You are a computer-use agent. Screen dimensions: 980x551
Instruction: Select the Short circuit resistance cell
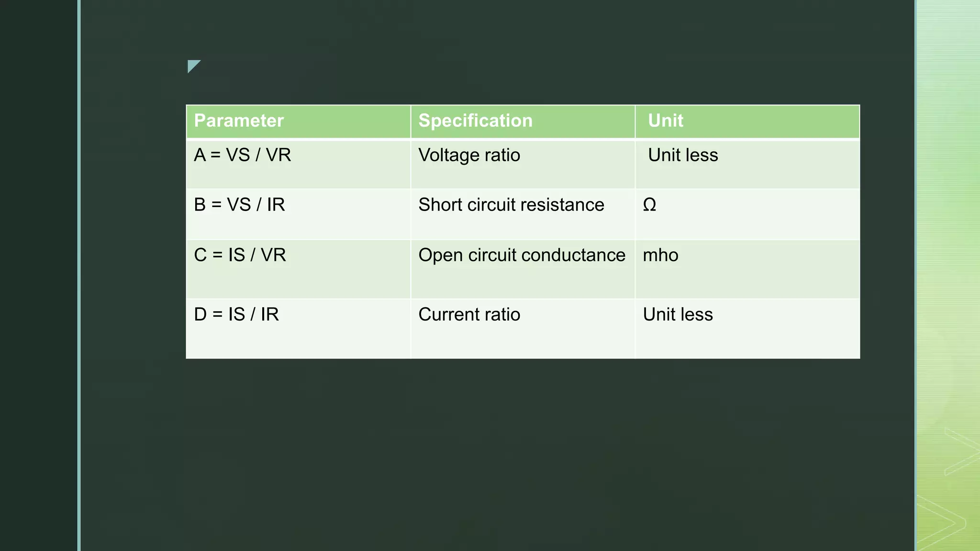point(511,205)
